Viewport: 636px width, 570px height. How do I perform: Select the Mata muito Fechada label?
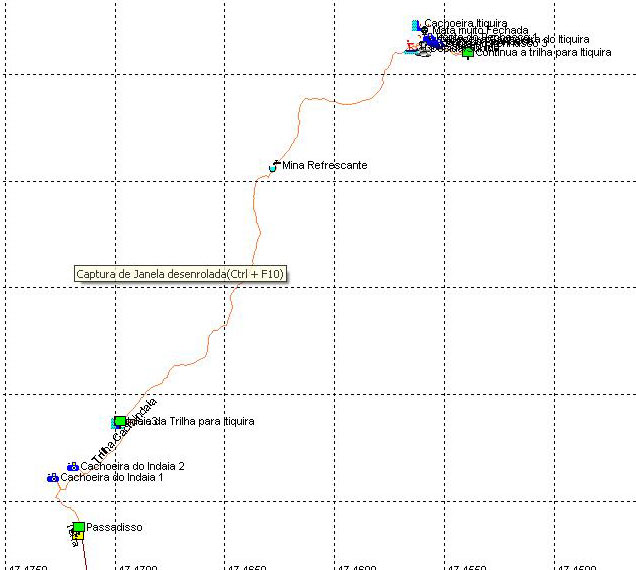pyautogui.click(x=480, y=31)
